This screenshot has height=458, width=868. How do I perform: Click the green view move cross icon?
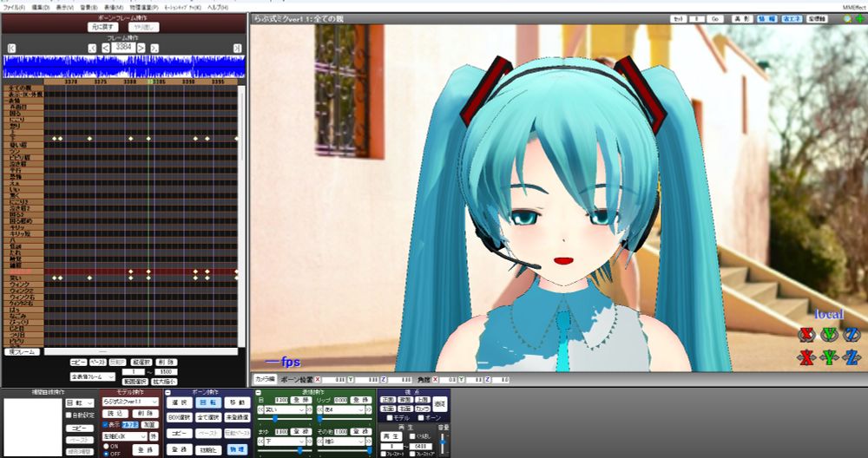coord(860,19)
